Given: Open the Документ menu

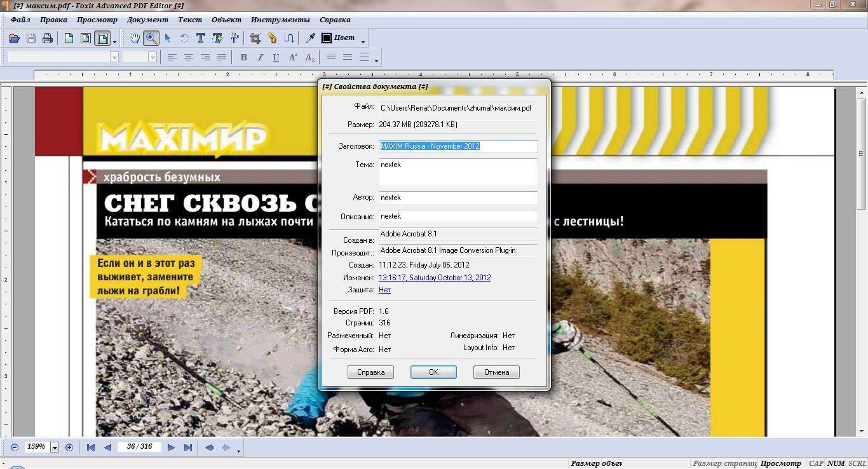Looking at the screenshot, I should [148, 20].
